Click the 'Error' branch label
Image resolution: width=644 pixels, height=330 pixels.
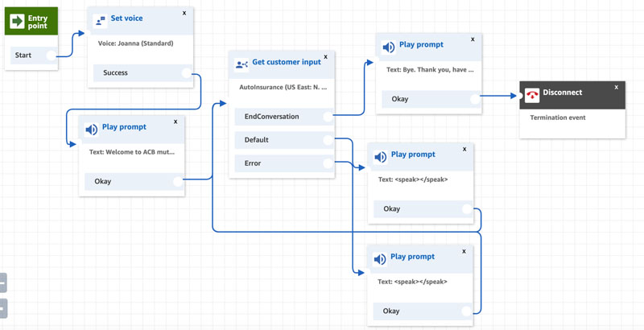point(253,163)
